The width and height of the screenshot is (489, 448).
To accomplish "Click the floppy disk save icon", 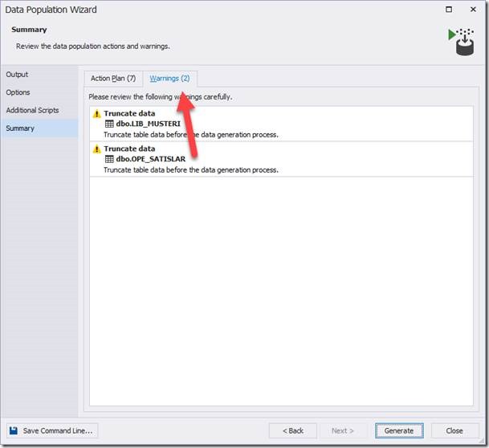I will click(x=14, y=430).
